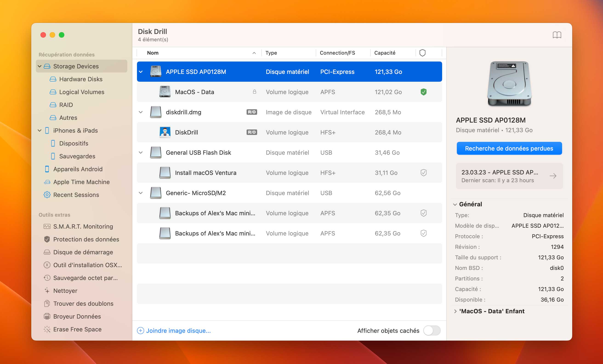Sort list by Nom column

click(199, 53)
